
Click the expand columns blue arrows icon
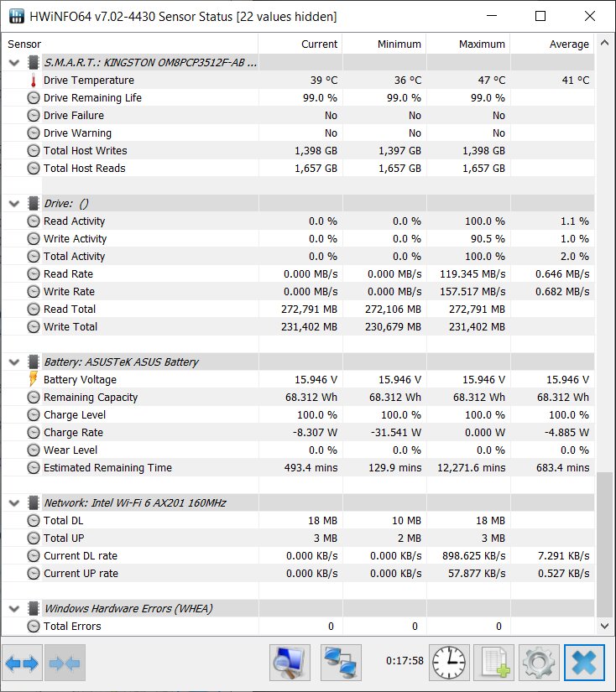coord(22,663)
